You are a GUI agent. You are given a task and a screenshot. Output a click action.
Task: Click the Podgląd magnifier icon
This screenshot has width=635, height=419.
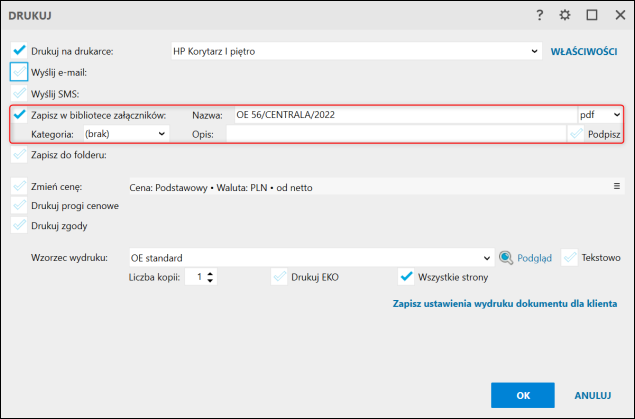[x=507, y=257]
